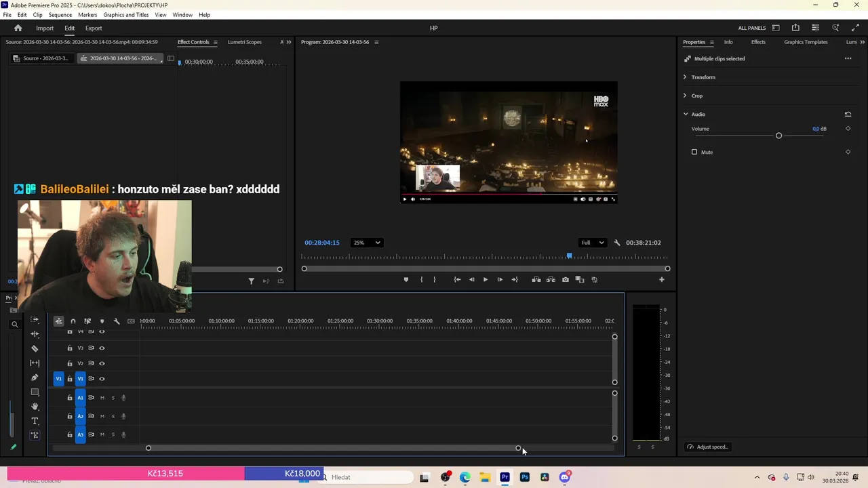Open the Markers menu
This screenshot has height=488, width=868.
tap(87, 15)
